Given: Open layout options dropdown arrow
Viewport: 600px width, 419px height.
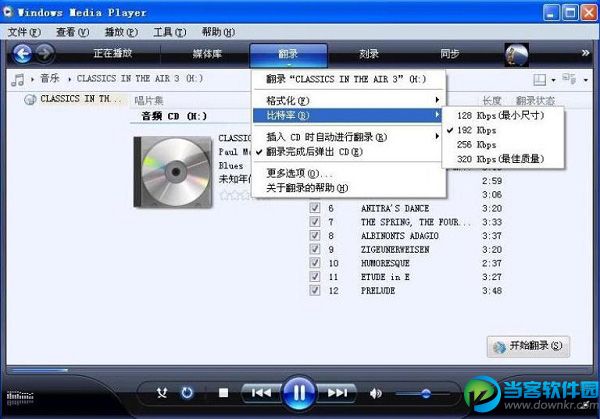Looking at the screenshot, I should [553, 80].
